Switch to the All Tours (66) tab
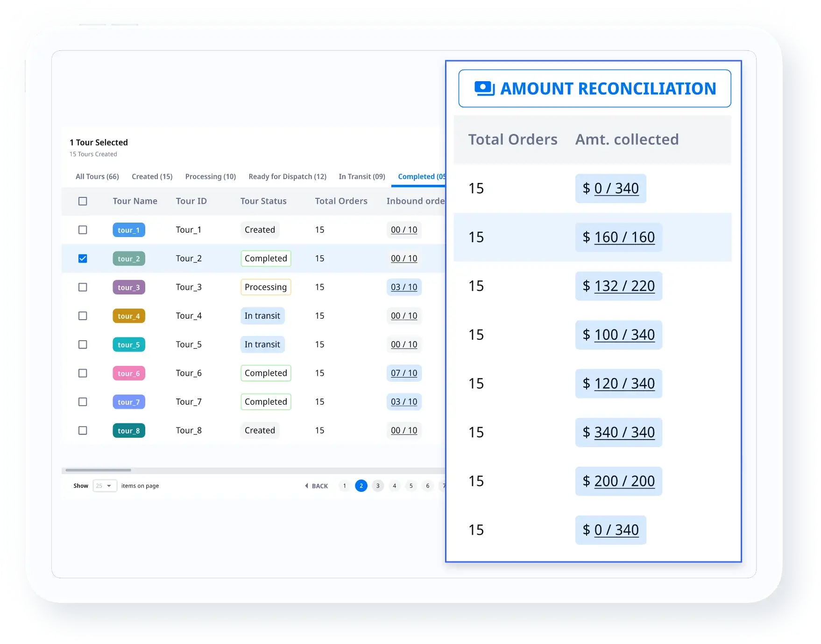 (97, 176)
